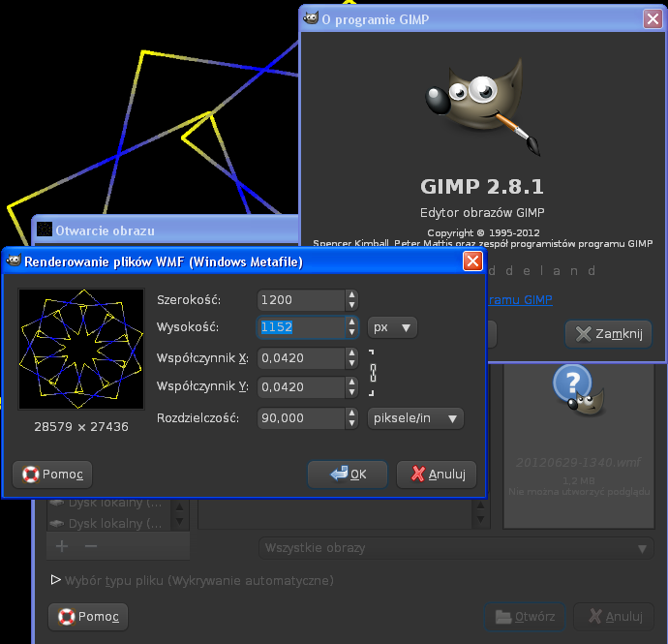Click Zamknij in About GIMP window
Screen dimensions: 668x644
[x=608, y=334]
